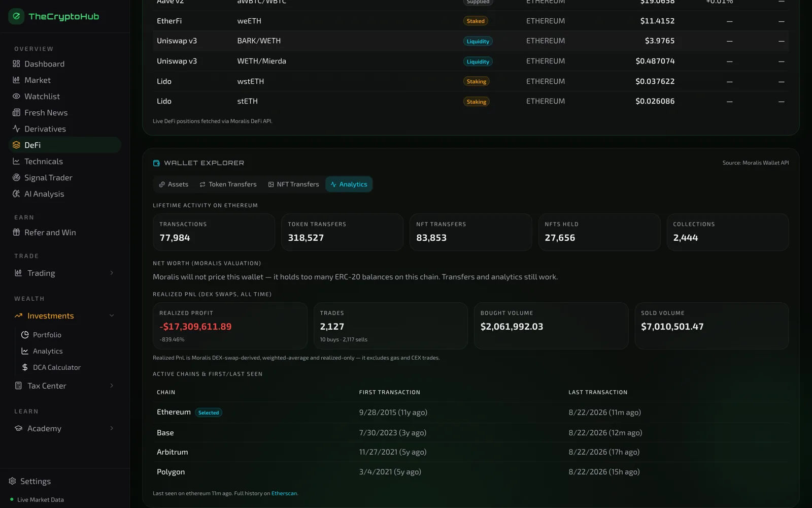Click the Staked badge on EtherFi row
Image resolution: width=812 pixels, height=508 pixels.
(476, 21)
